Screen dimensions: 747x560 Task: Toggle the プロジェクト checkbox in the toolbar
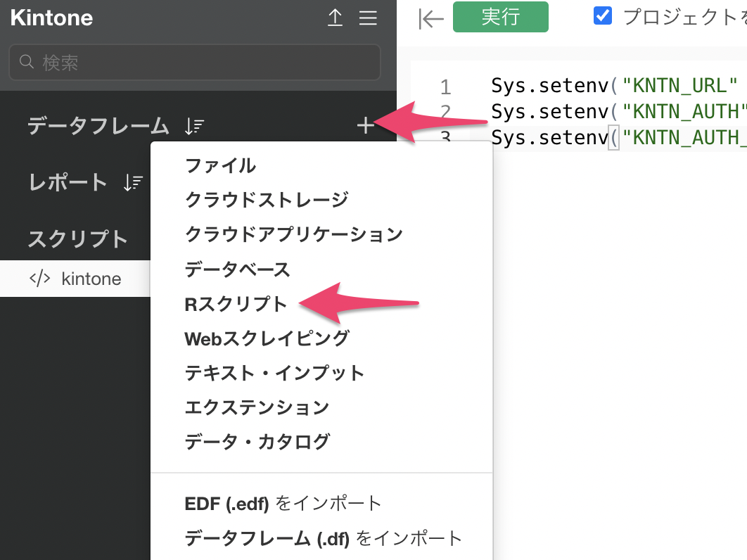coord(603,15)
